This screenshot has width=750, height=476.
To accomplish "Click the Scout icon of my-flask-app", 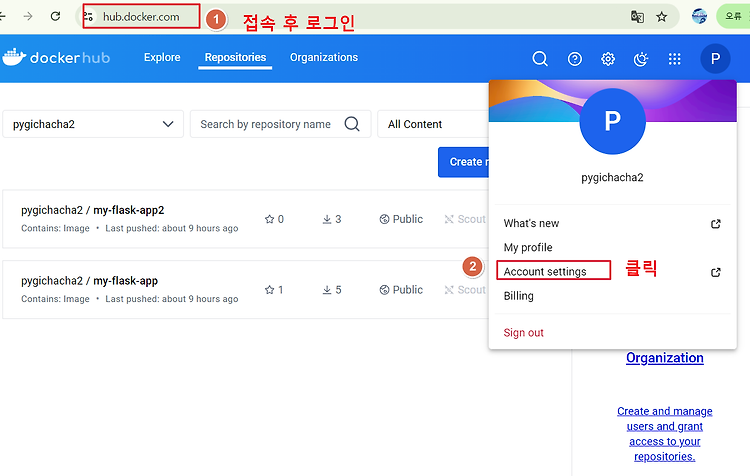I will (x=449, y=290).
